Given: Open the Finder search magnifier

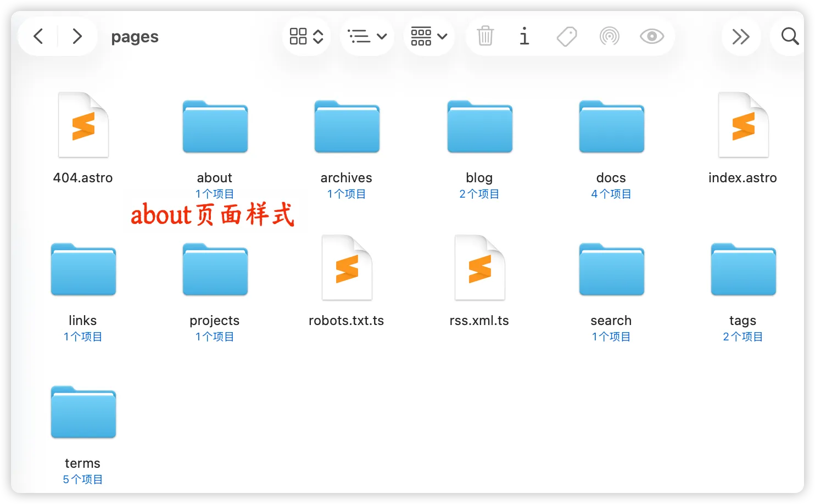Looking at the screenshot, I should tap(789, 37).
